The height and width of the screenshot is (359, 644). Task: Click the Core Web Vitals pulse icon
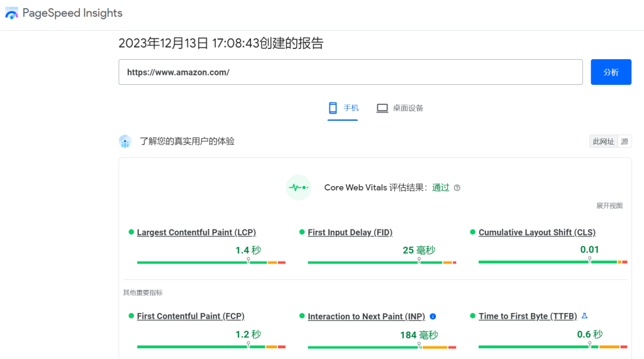[x=299, y=188]
